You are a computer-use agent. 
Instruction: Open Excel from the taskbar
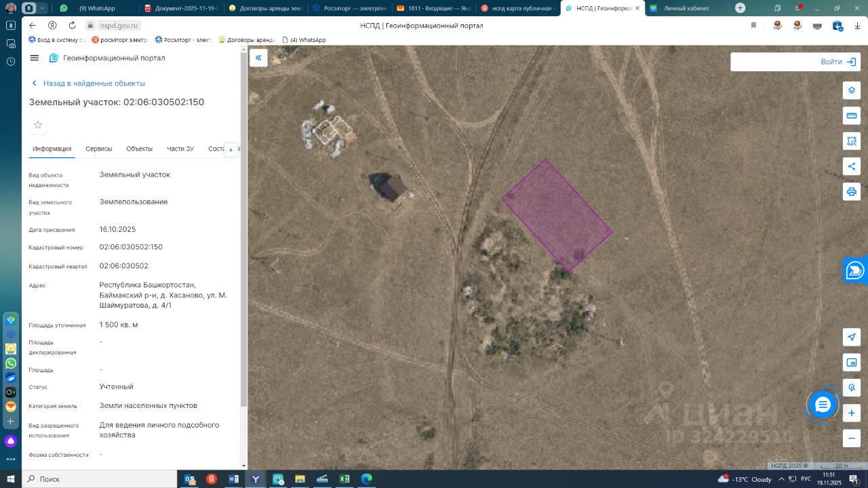(344, 479)
